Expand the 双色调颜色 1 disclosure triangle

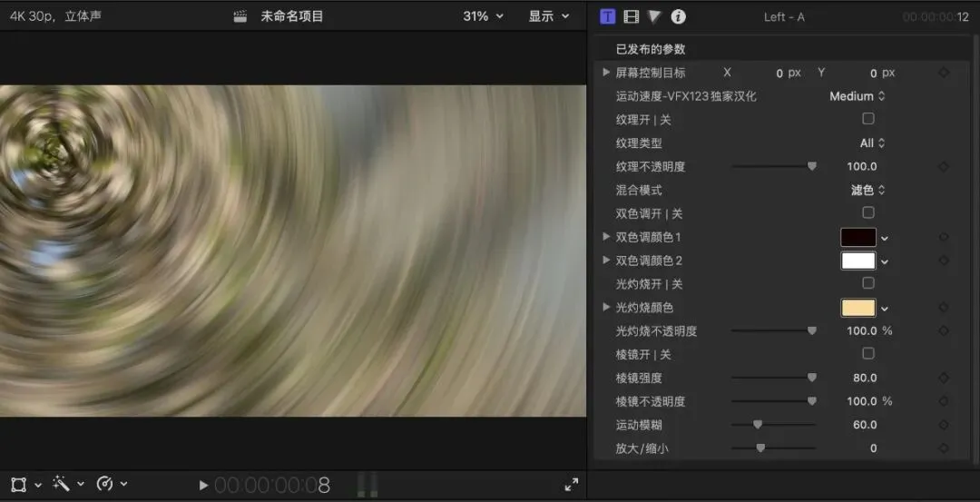[605, 237]
